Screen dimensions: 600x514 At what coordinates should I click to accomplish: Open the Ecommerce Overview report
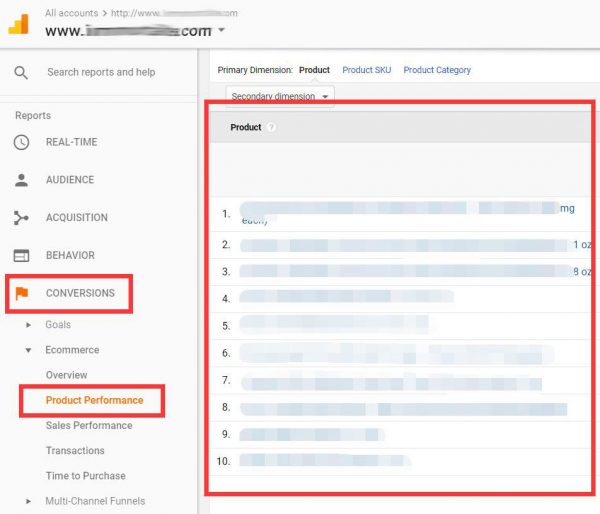point(66,375)
